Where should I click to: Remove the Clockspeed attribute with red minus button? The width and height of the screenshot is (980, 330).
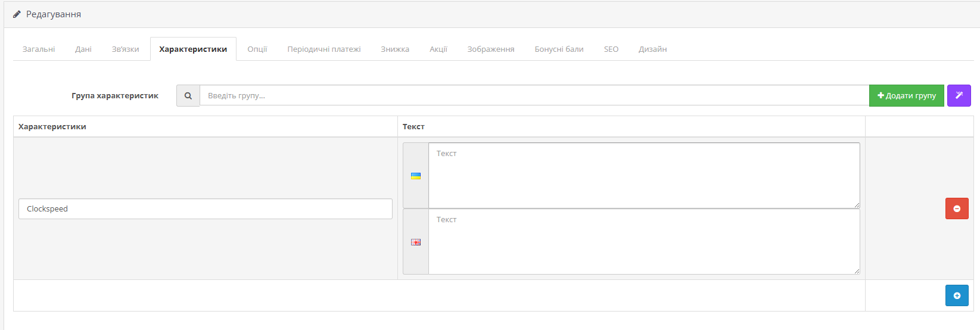pyautogui.click(x=957, y=208)
